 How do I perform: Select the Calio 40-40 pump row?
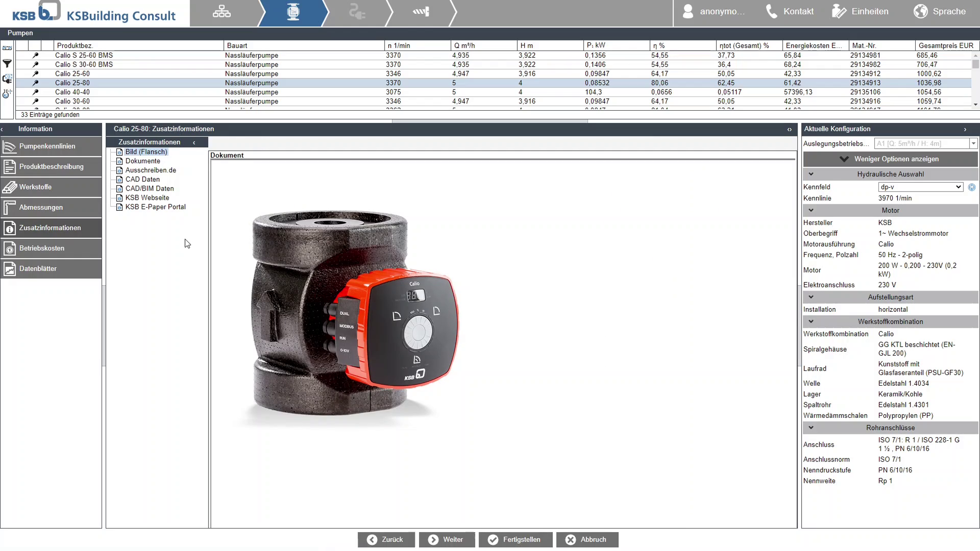(493, 92)
